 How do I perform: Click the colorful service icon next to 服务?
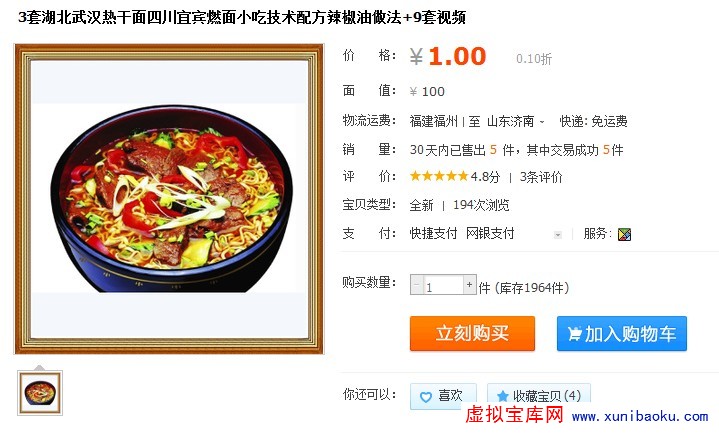pos(624,234)
